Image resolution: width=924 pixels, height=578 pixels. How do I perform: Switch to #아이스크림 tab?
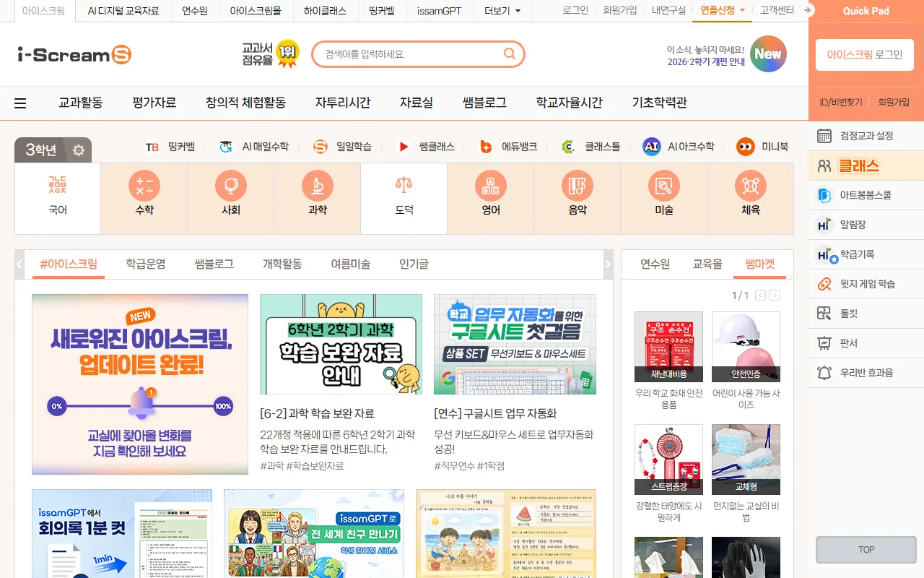(69, 264)
